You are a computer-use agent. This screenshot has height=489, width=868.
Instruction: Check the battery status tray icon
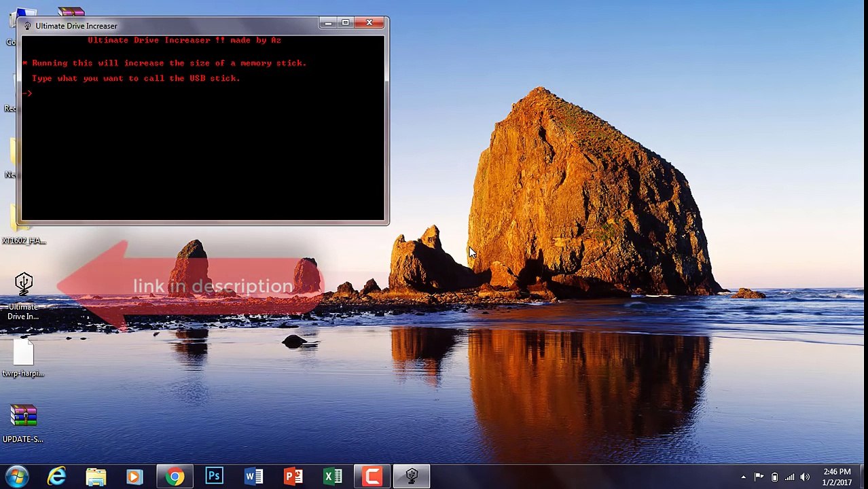tap(774, 477)
